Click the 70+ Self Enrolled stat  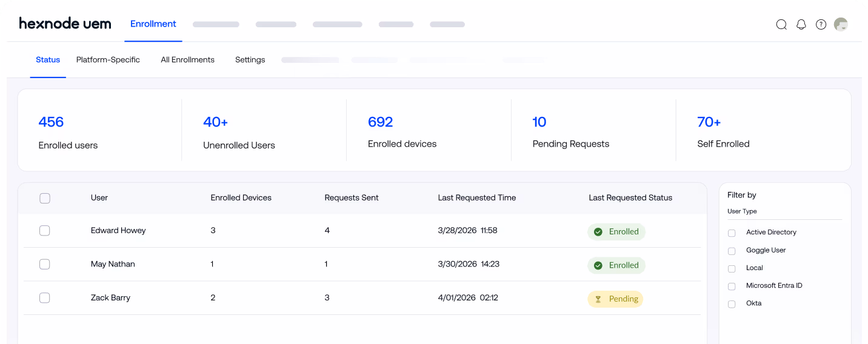pyautogui.click(x=723, y=131)
